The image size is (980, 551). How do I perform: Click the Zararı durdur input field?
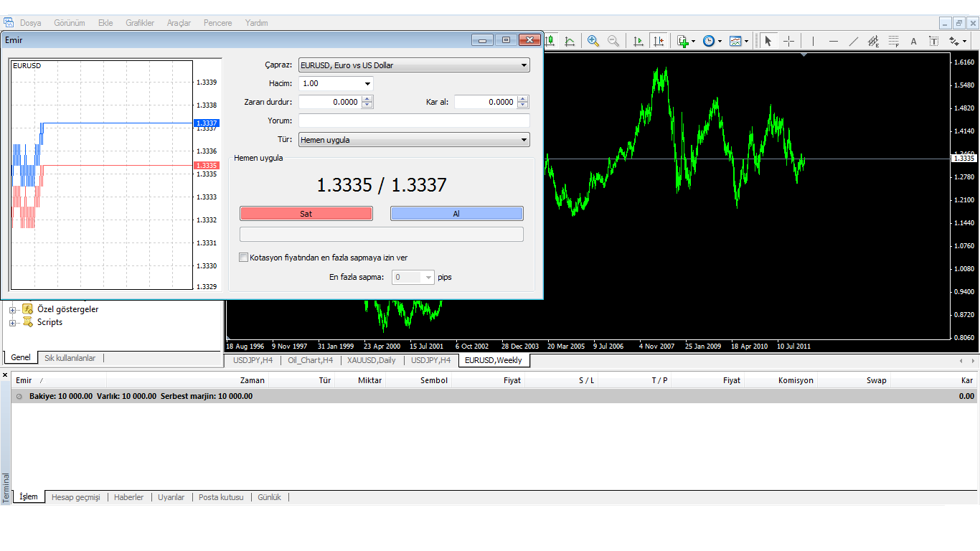[330, 102]
